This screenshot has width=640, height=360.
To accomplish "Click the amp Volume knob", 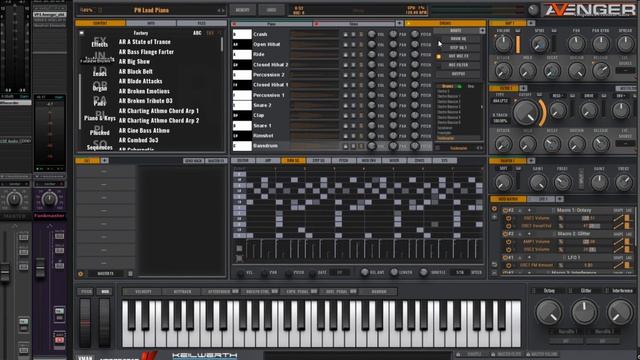I will (504, 44).
